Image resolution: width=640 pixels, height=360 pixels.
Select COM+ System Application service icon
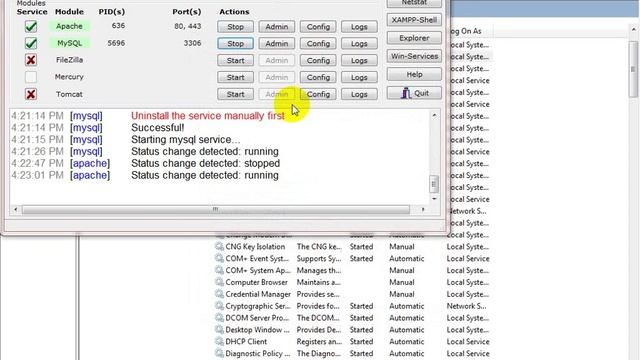[x=220, y=270]
